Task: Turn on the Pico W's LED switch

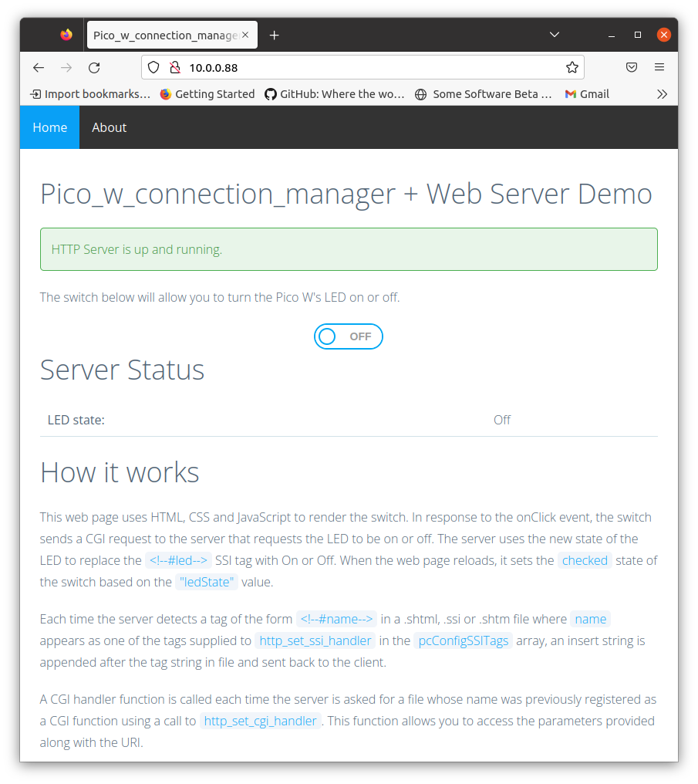Action: [348, 336]
